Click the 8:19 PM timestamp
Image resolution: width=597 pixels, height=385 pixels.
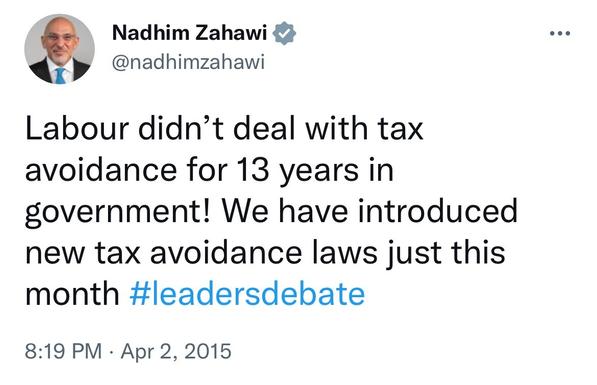(63, 351)
